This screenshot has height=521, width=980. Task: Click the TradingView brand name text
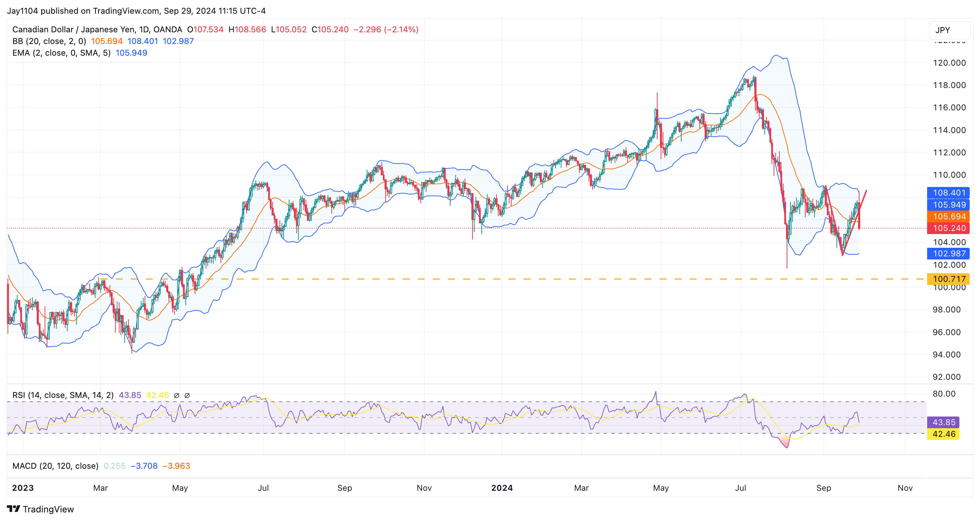(48, 509)
